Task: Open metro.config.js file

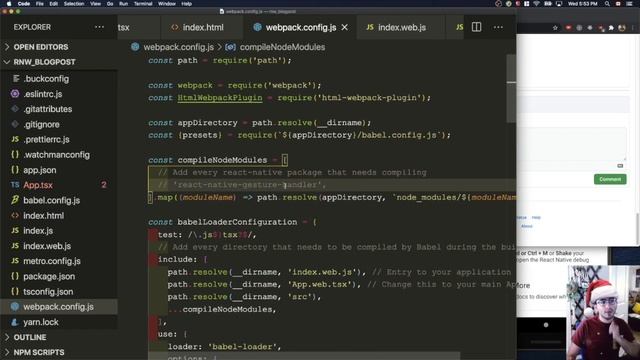Action: 52,261
